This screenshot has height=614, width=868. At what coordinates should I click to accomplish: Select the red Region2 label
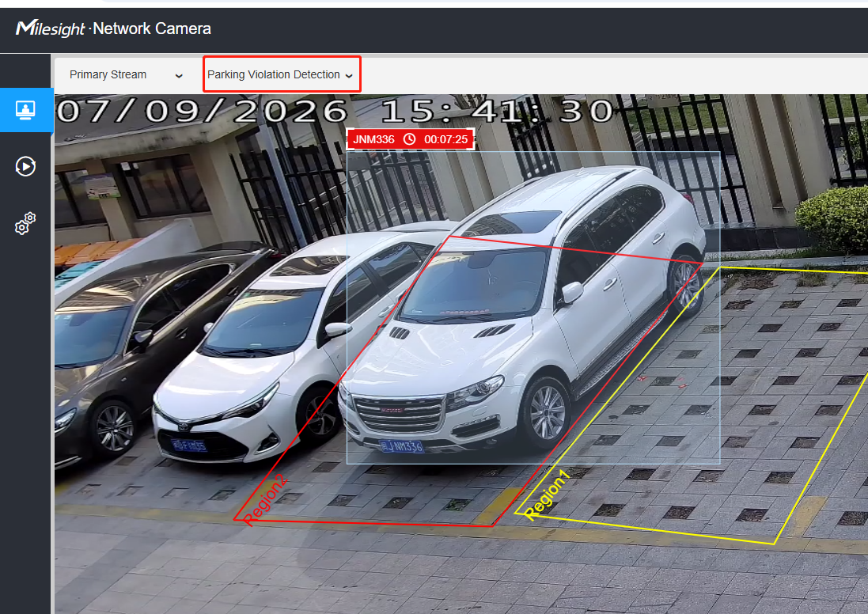265,498
